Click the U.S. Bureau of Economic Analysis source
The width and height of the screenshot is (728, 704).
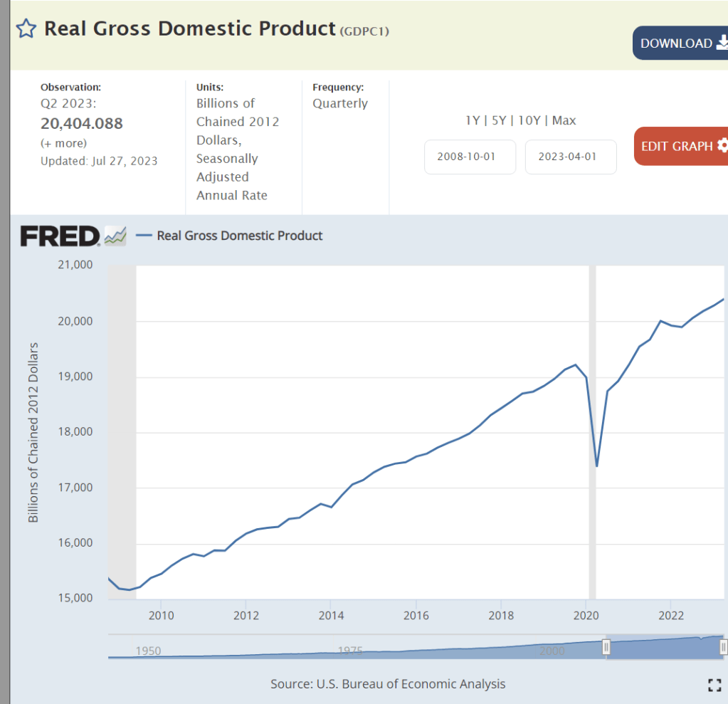[411, 684]
